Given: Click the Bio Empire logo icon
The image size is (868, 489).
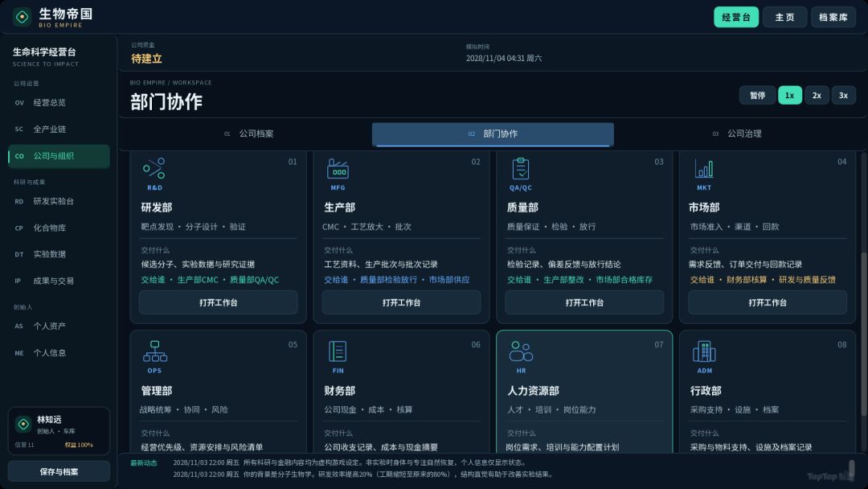Looking at the screenshot, I should click(23, 17).
